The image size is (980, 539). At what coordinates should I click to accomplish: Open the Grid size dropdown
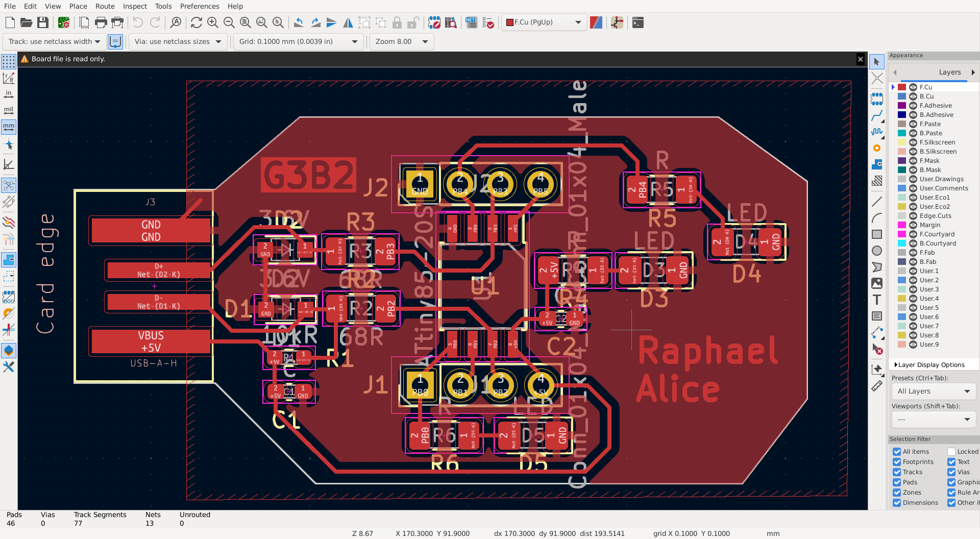coord(298,41)
